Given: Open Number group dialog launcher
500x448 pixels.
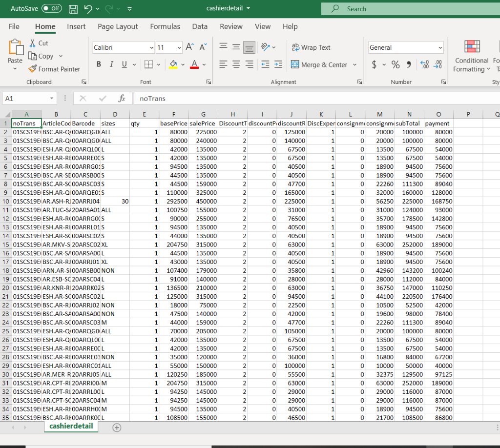Looking at the screenshot, I should pyautogui.click(x=443, y=82).
